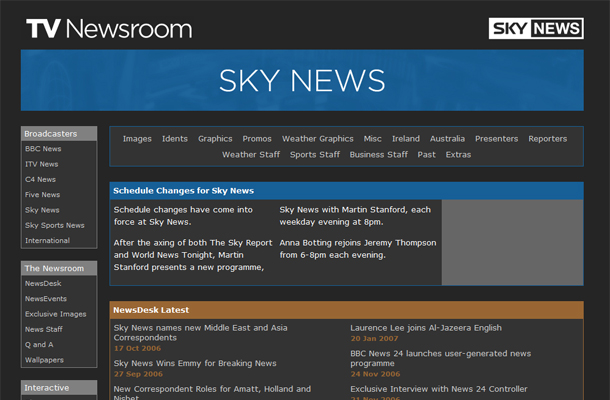610x400 pixels.
Task: Open Sky News Wins Emmy story
Action: (x=195, y=363)
